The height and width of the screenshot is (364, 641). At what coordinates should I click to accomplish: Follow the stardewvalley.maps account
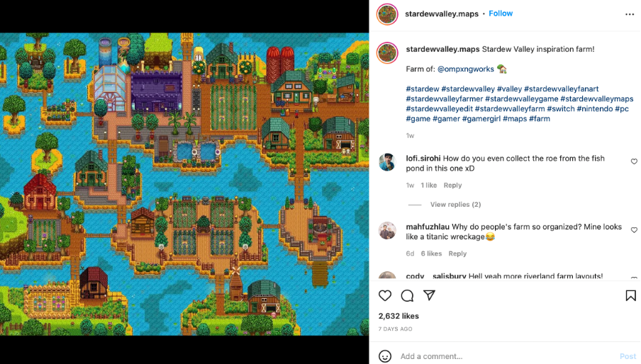pos(501,13)
